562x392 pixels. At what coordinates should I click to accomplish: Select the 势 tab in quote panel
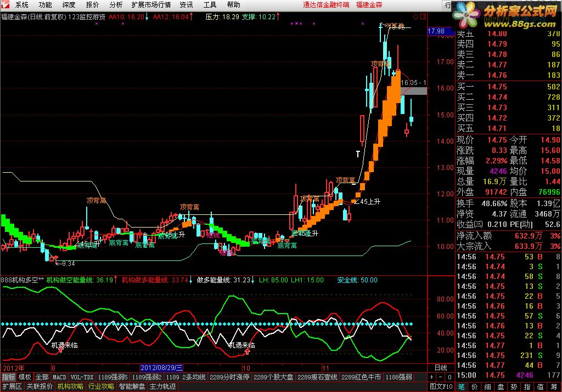pos(514,387)
